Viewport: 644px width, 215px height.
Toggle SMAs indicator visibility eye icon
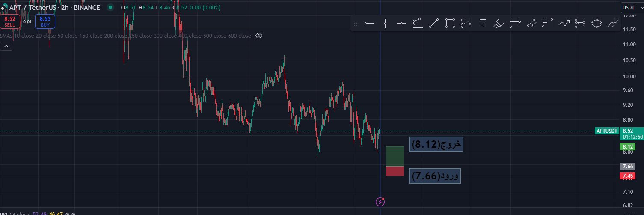[258, 36]
